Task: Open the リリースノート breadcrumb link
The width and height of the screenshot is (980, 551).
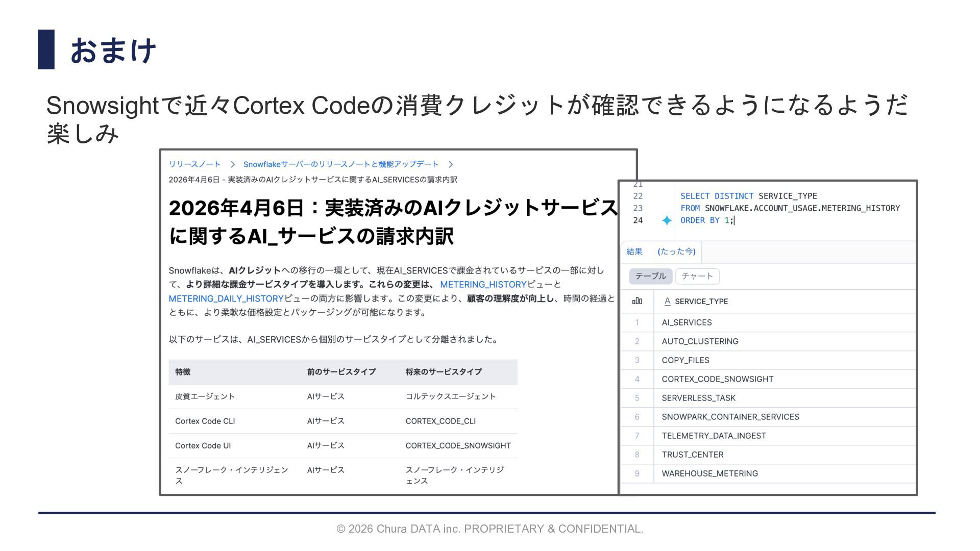Action: [194, 164]
